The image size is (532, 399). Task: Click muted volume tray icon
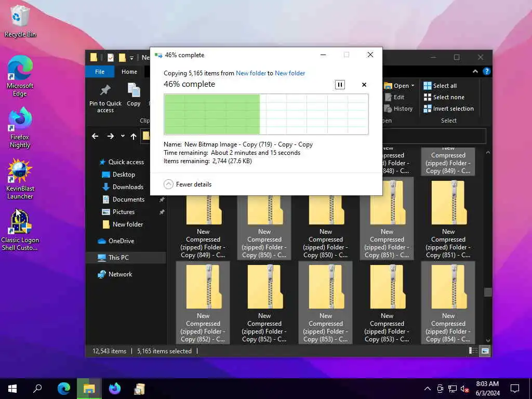pos(465,389)
